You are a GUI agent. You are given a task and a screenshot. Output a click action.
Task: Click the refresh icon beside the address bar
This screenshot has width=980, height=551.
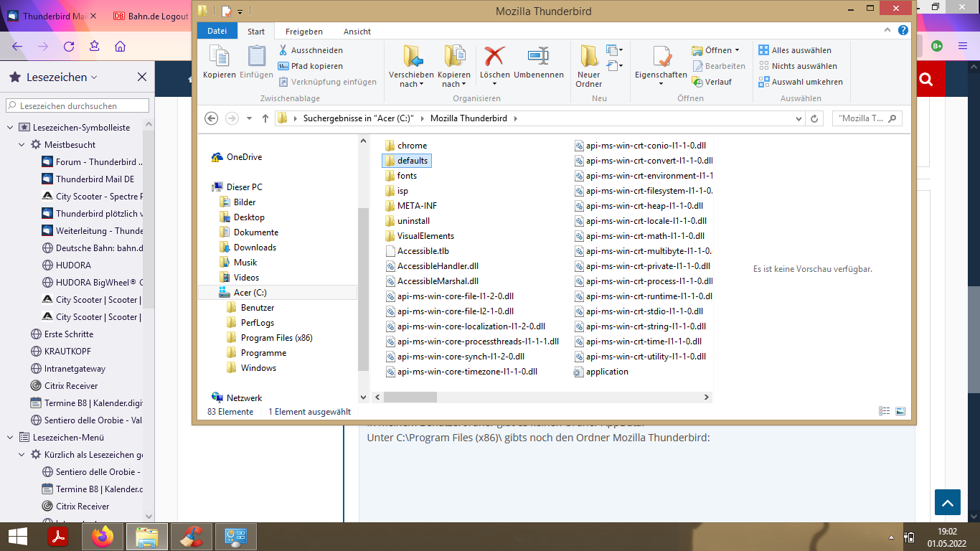coord(814,118)
